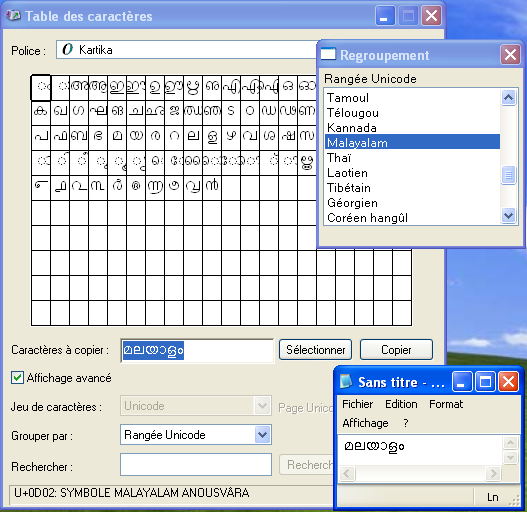
Task: Select the Malayalam letter ച glyph
Action: coord(136,113)
